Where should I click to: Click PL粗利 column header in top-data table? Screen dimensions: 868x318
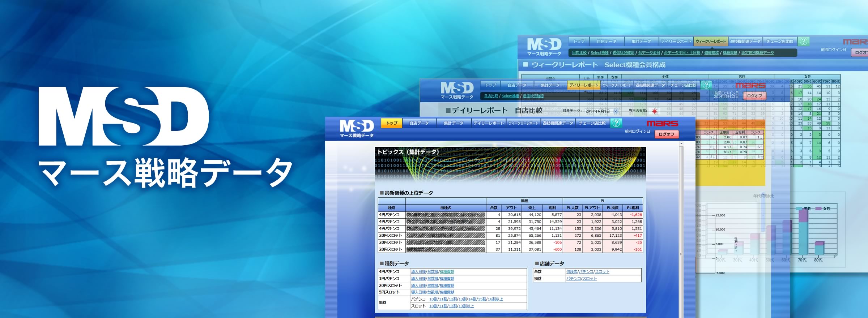coord(633,208)
